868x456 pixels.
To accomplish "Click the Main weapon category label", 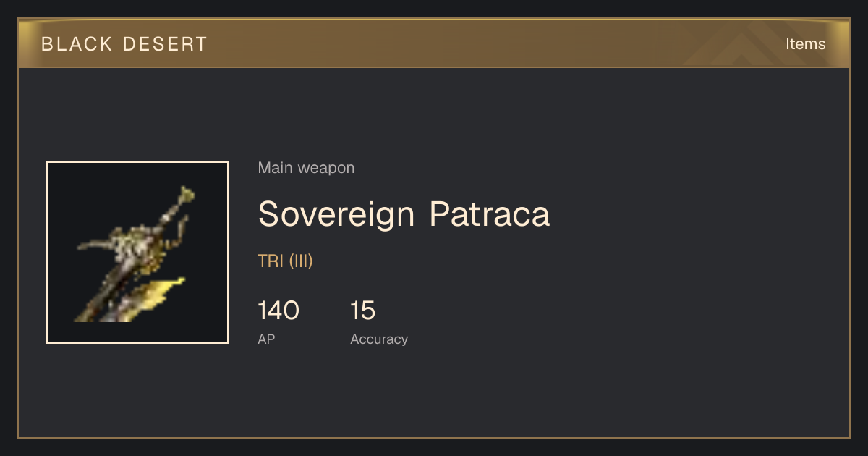I will tap(306, 168).
